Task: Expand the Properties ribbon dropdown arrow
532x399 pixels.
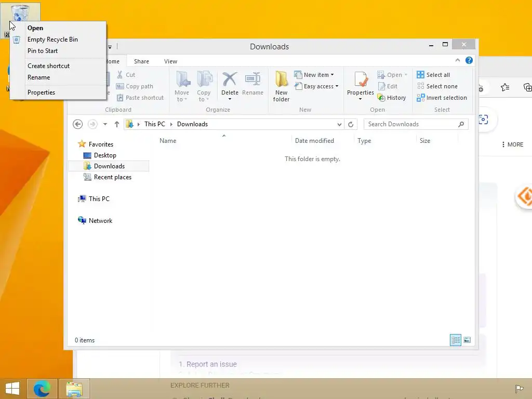Action: pyautogui.click(x=361, y=99)
